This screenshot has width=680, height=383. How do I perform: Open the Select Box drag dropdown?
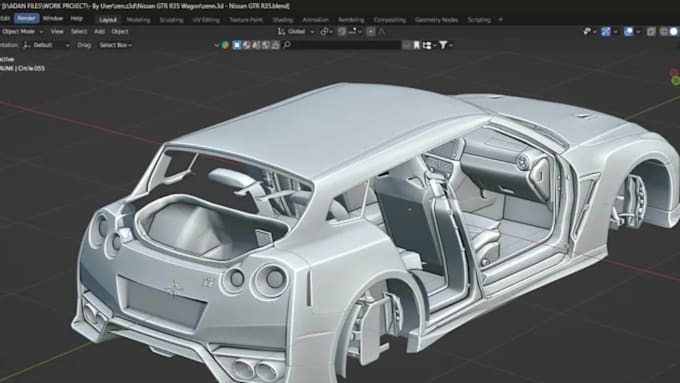pyautogui.click(x=115, y=45)
